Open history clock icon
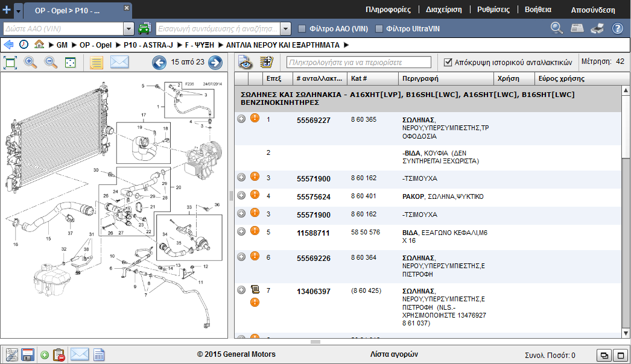 tap(24, 44)
